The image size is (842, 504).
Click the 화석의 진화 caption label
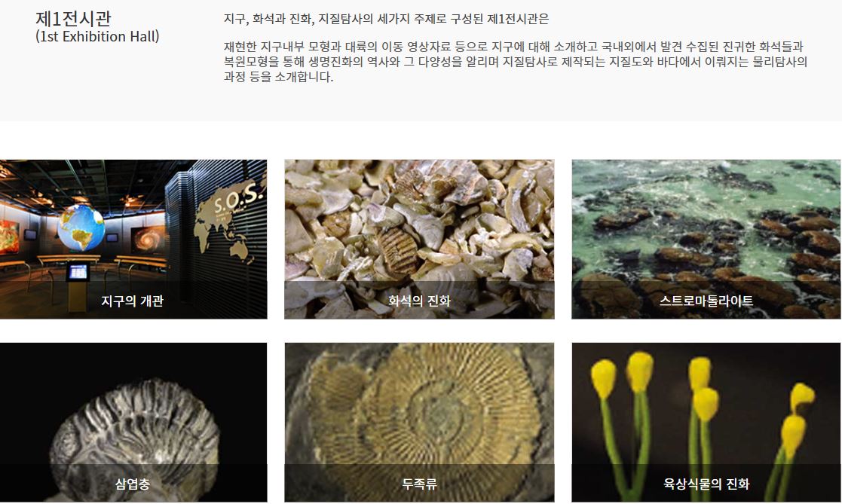[419, 301]
